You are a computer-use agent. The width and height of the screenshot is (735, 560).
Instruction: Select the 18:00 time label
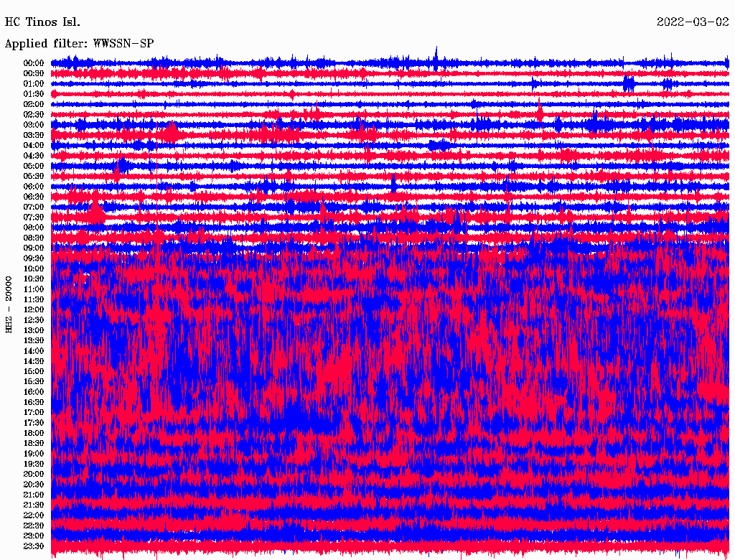(x=34, y=433)
